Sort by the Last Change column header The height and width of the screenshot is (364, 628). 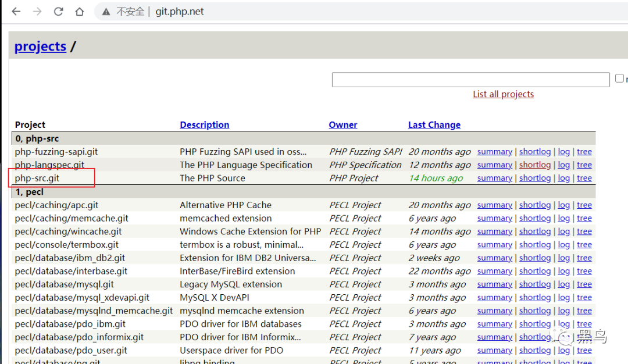coord(434,125)
